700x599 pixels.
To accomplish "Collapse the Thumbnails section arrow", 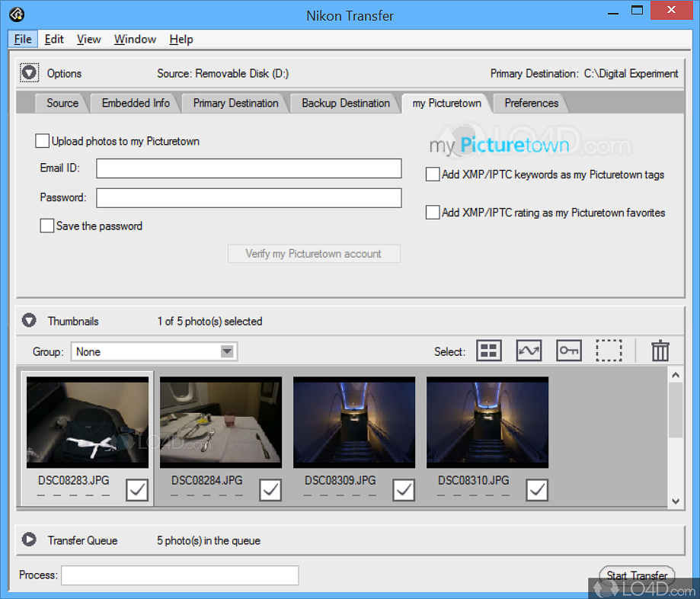I will pyautogui.click(x=29, y=320).
